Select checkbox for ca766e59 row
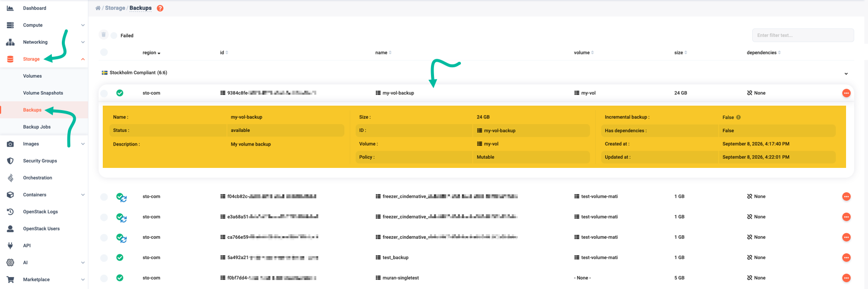Screen dimensions: 868x289 tap(104, 238)
